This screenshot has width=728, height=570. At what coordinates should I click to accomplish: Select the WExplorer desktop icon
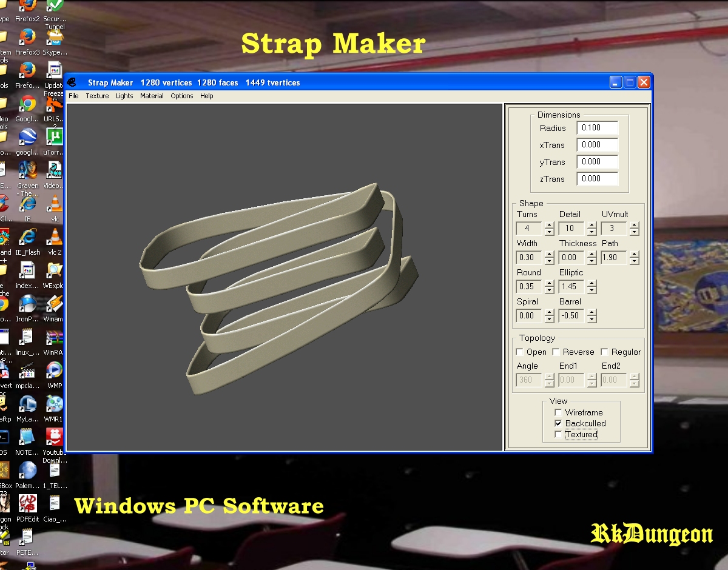point(54,275)
